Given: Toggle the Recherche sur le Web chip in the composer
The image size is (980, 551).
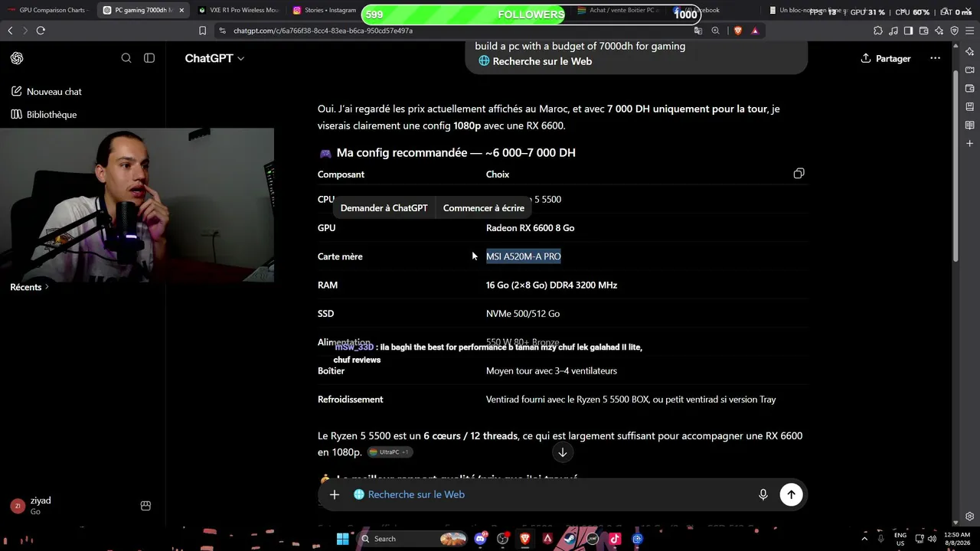Looking at the screenshot, I should 409,494.
